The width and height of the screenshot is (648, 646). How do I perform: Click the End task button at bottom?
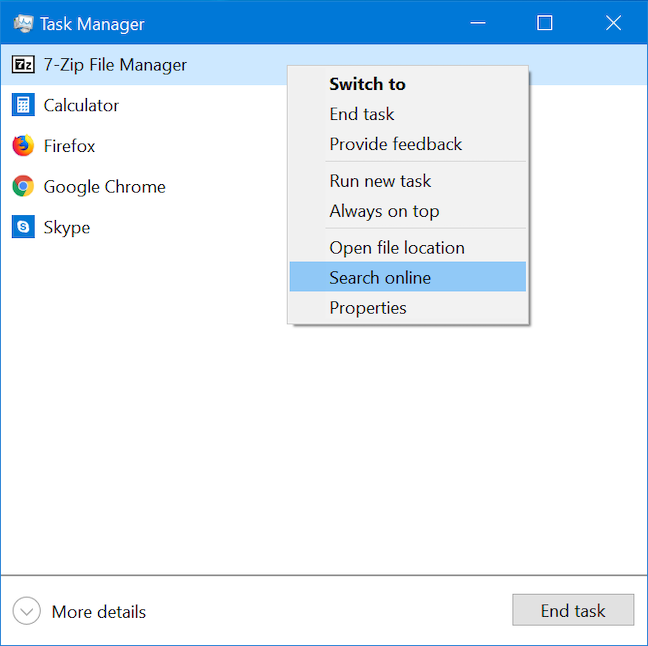point(573,610)
